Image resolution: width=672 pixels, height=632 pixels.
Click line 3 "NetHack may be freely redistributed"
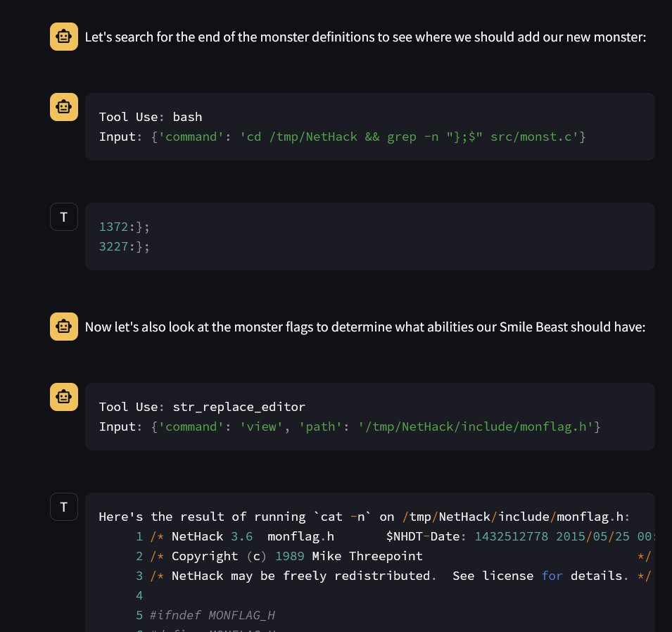pyautogui.click(x=393, y=576)
